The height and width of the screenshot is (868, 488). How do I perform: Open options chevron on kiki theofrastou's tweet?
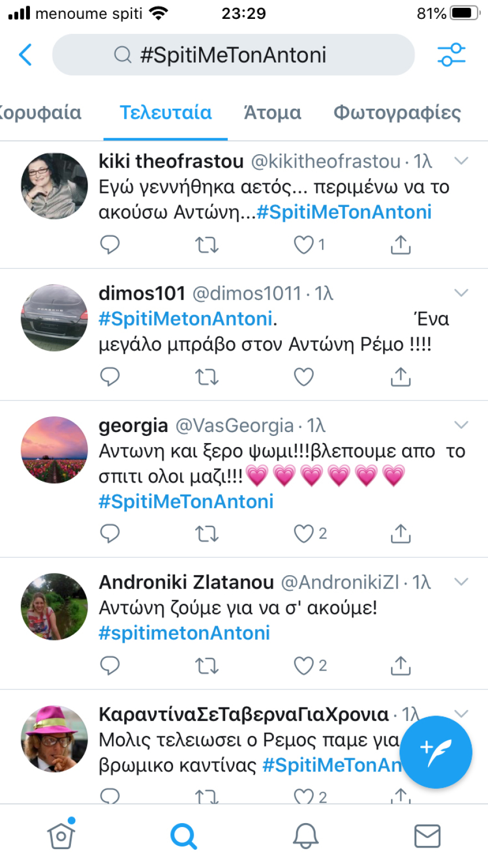(x=461, y=161)
